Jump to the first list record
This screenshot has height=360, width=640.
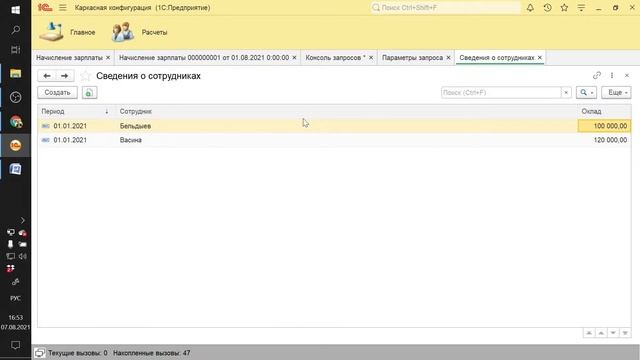tap(589, 333)
